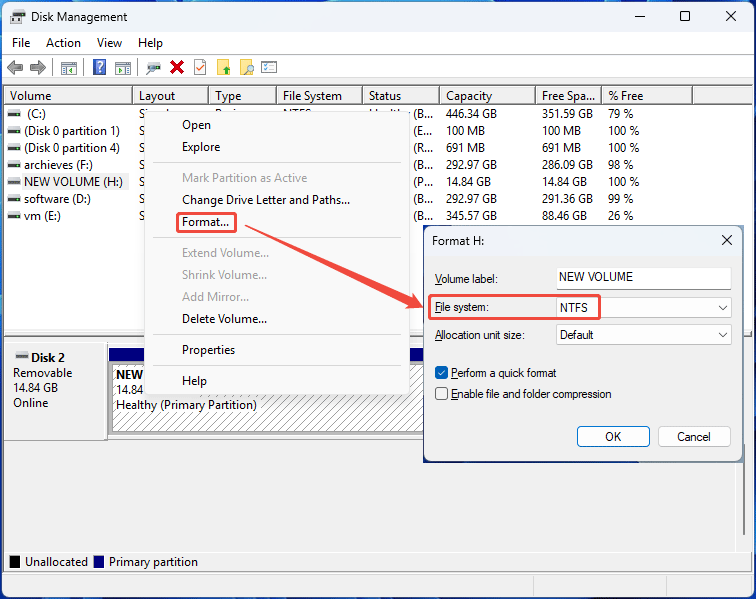Select the archieves (F:) volume row

click(x=58, y=165)
